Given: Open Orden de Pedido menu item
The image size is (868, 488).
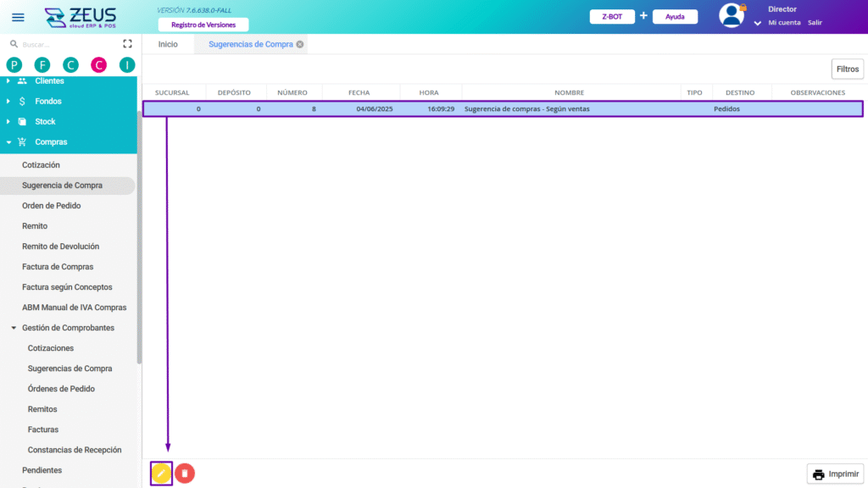Looking at the screenshot, I should (x=52, y=206).
